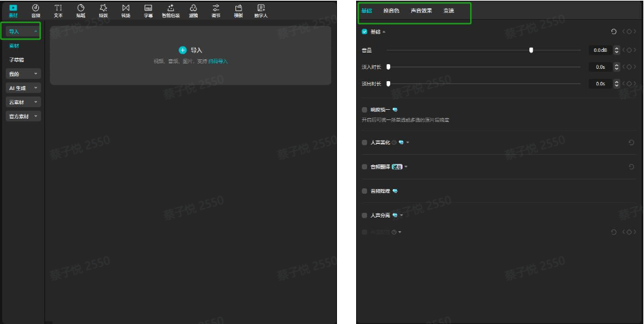The height and width of the screenshot is (324, 644).
Task: Enable the 人声分离 checkbox
Action: coord(364,215)
